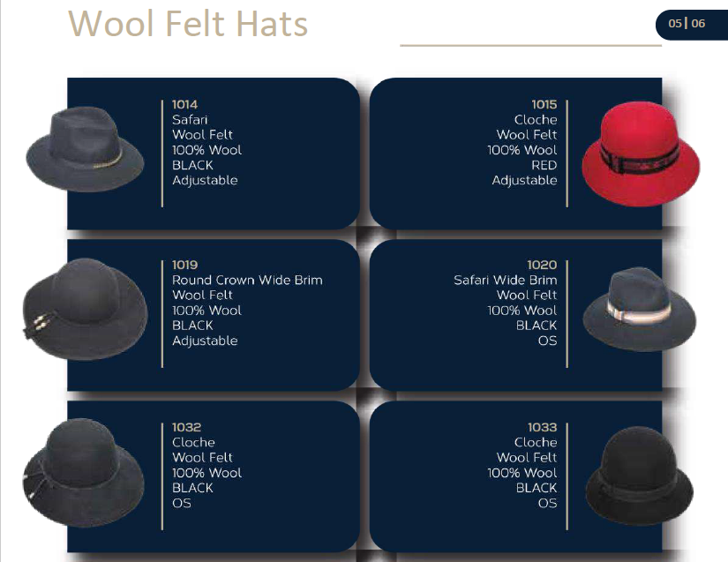Select product code 1015 text
The image size is (728, 562).
coord(544,104)
